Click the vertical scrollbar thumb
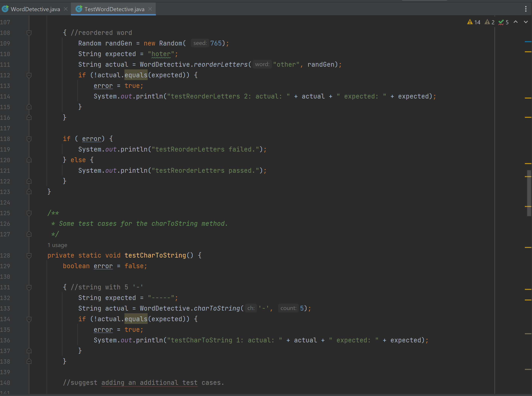Viewport: 532px width, 396px height. (x=529, y=193)
